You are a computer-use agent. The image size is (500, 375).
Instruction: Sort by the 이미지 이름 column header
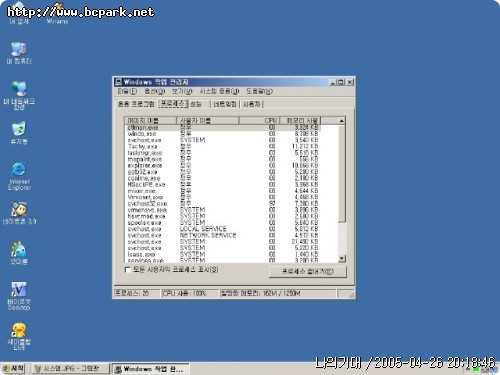[x=151, y=120]
